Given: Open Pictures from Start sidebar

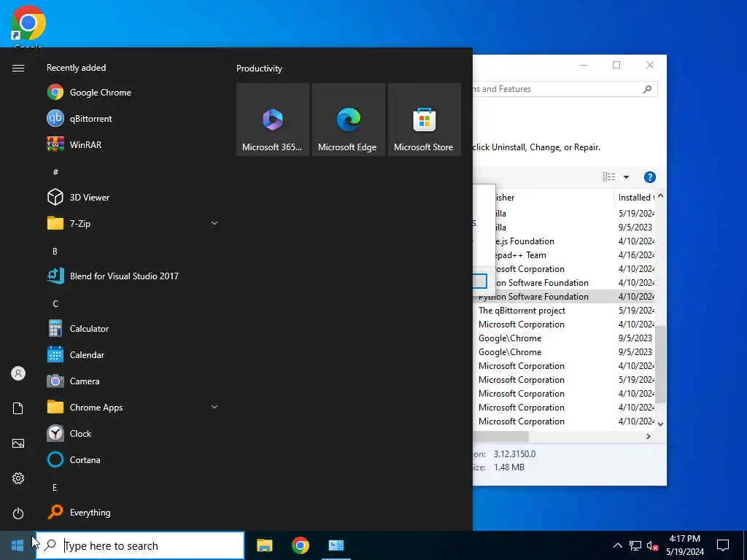Looking at the screenshot, I should pyautogui.click(x=18, y=444).
